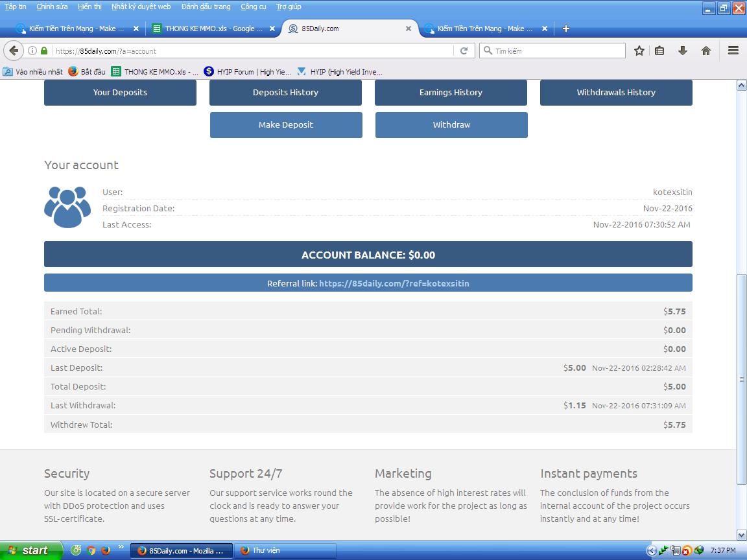
Task: Click the search magnifier icon in search box
Action: [488, 51]
